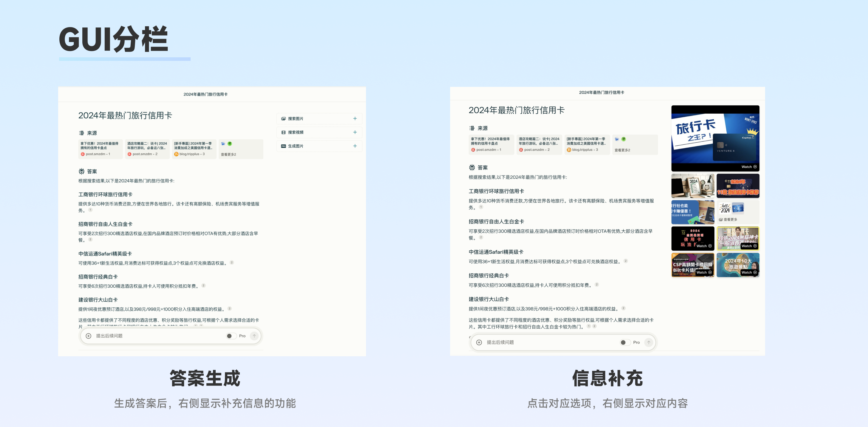Click Watch on the CSP高額開卡禮回歸 video
The height and width of the screenshot is (427, 868).
704,272
